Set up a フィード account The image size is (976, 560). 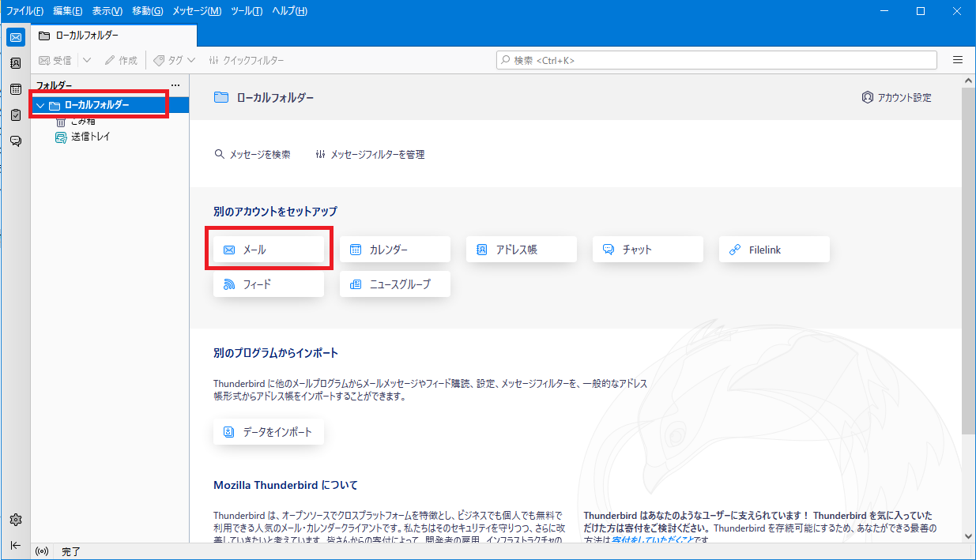point(269,284)
